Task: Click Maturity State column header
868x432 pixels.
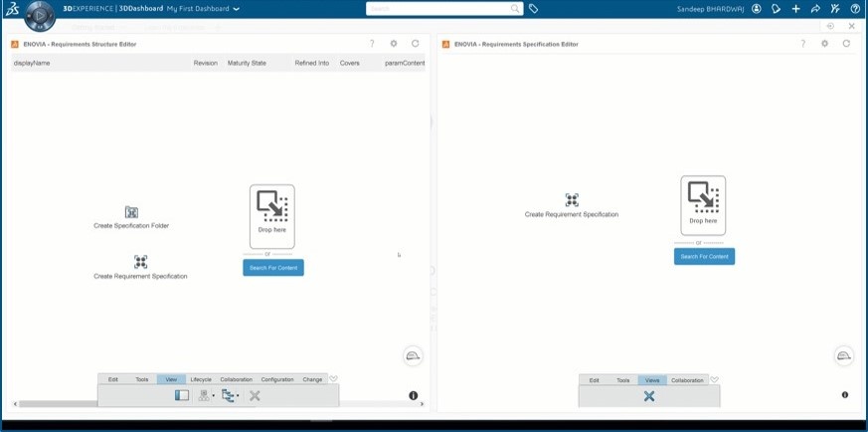Action: (247, 63)
